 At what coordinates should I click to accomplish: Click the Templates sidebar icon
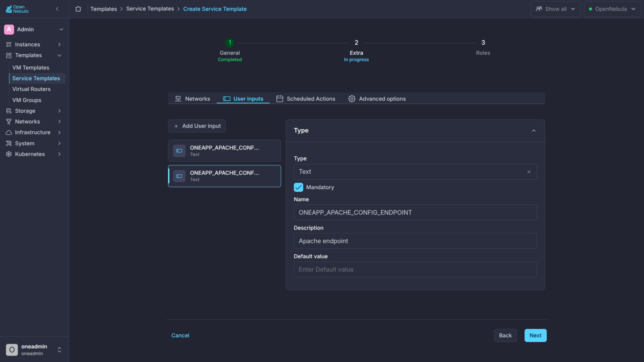(9, 55)
